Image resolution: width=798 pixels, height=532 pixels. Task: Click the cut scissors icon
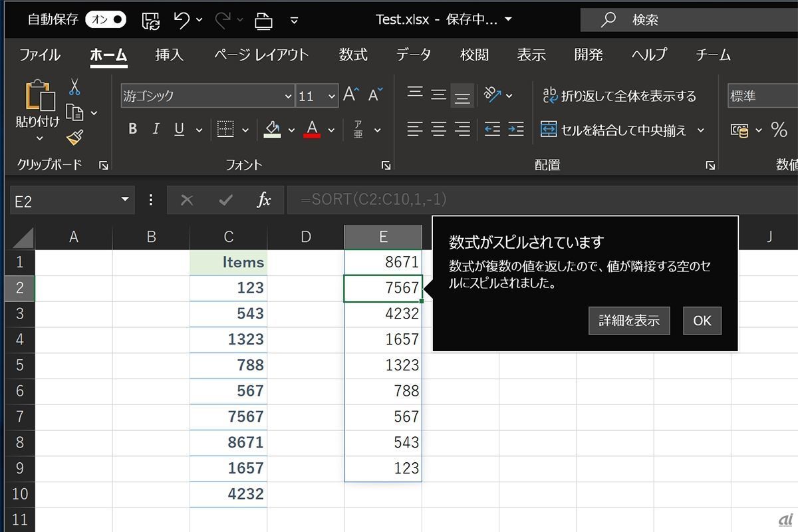[x=74, y=87]
